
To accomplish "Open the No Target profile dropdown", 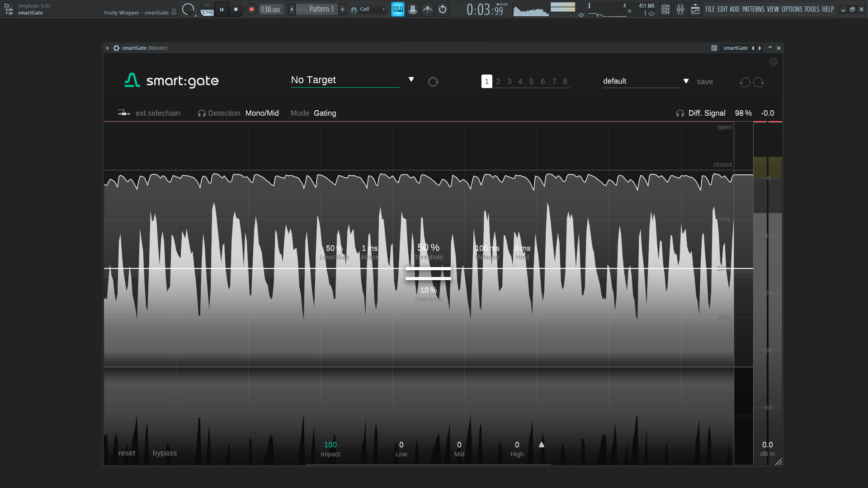I will pos(345,80).
